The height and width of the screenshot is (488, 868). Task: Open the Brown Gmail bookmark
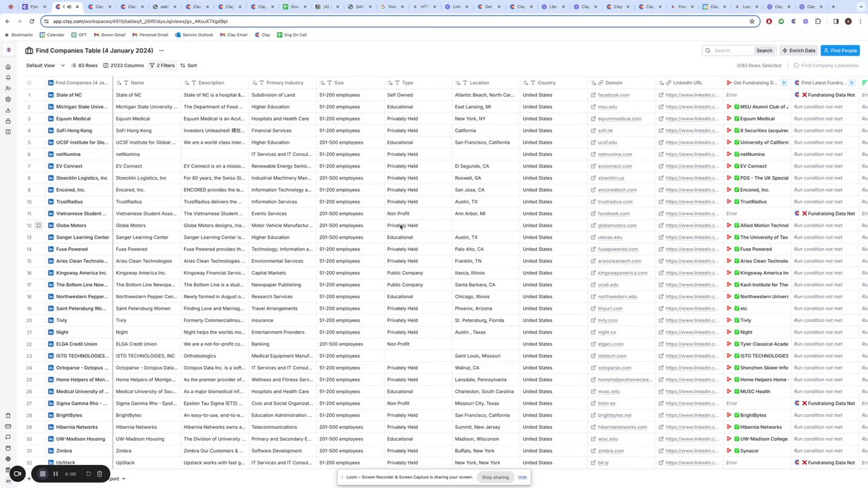(109, 35)
